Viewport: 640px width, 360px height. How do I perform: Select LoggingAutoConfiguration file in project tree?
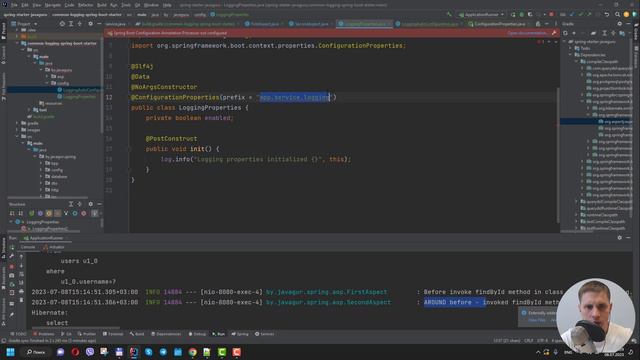pos(80,90)
